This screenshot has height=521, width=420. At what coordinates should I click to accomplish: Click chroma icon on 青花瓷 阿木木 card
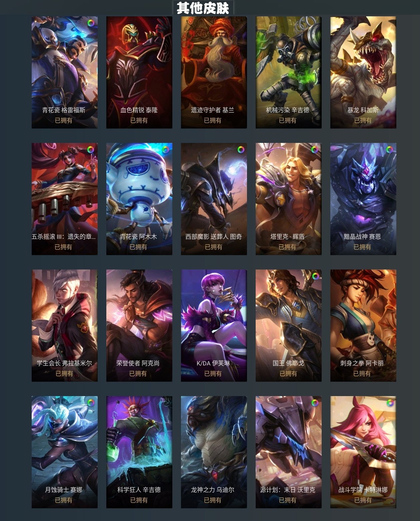[x=165, y=150]
